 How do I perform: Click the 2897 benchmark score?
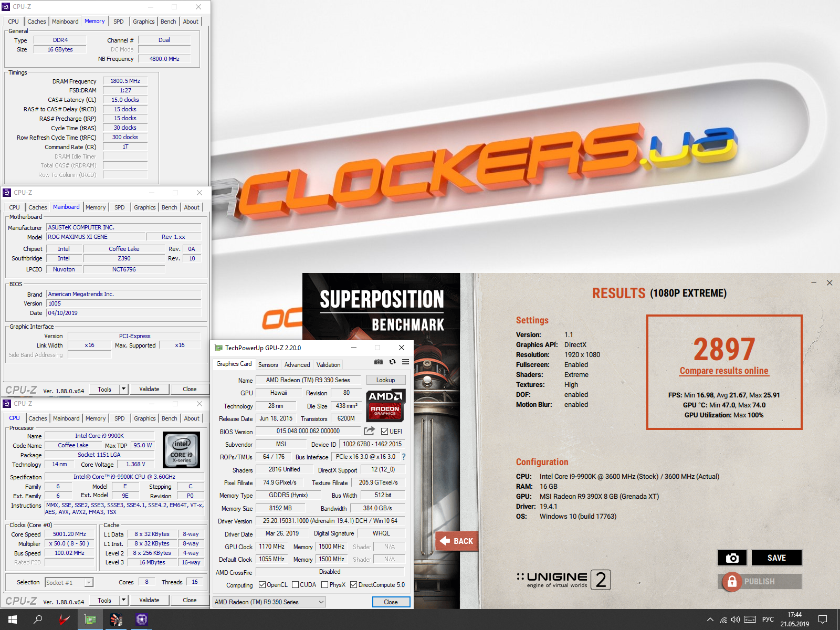pyautogui.click(x=724, y=349)
